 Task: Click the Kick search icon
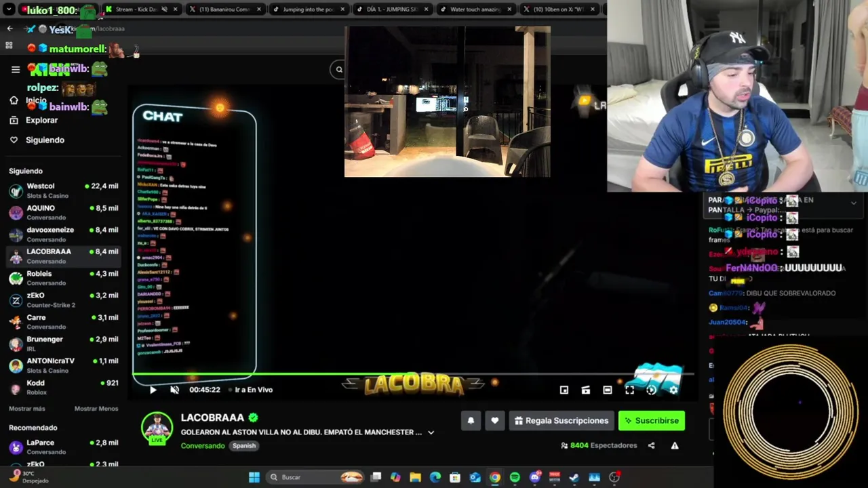pyautogui.click(x=339, y=69)
